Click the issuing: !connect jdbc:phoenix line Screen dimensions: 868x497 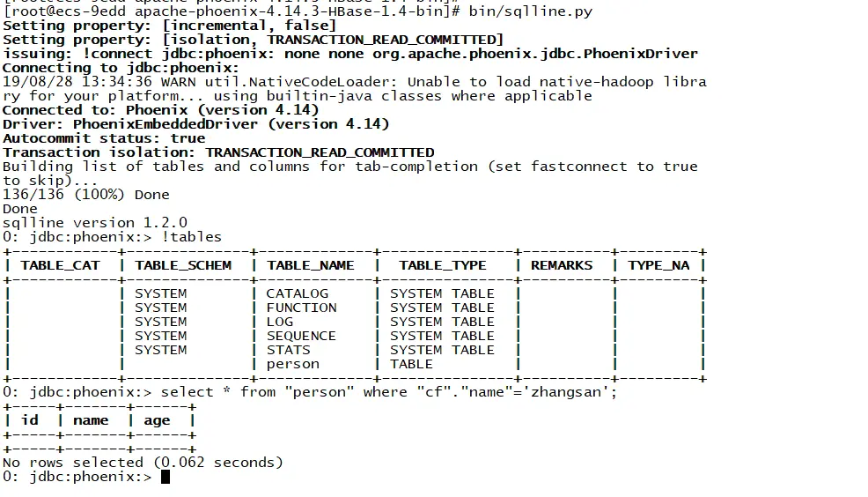coord(350,54)
